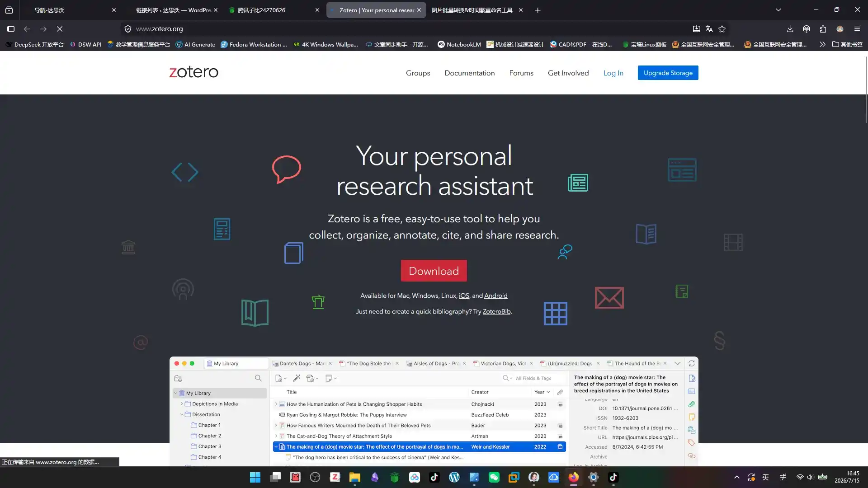The width and height of the screenshot is (868, 488).
Task: Launch OBS Studio from the taskbar
Action: tap(315, 477)
